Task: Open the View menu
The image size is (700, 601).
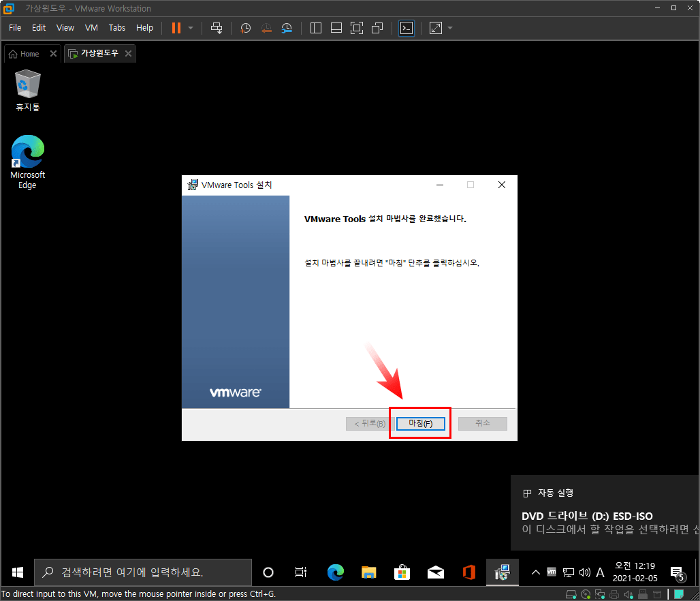Action: point(65,28)
